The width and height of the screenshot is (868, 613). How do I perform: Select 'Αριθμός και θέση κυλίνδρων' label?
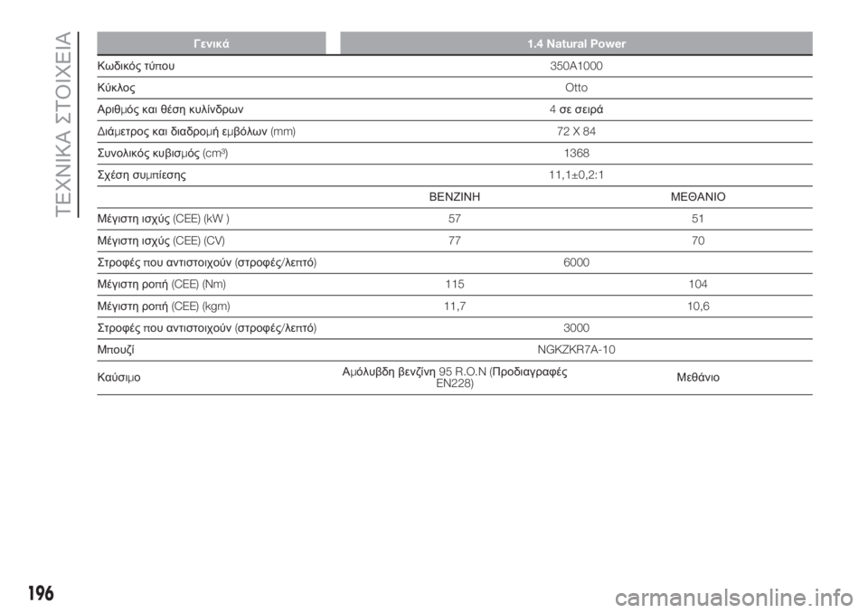point(171,109)
